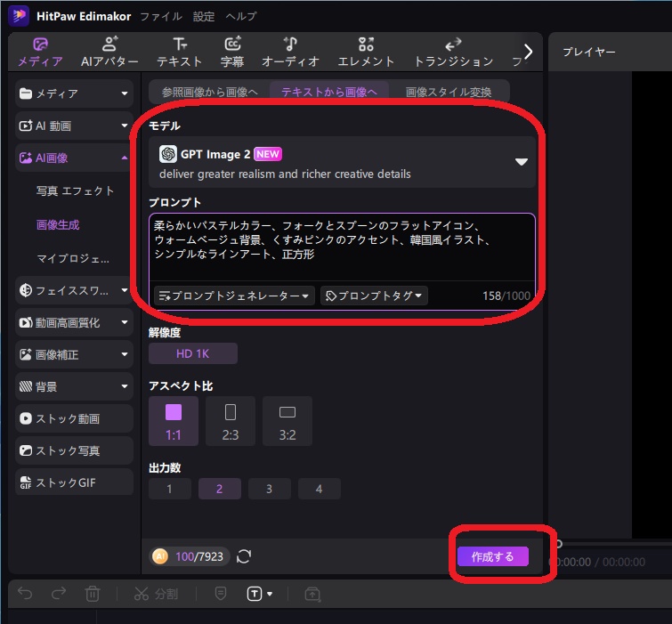The image size is (672, 624).
Task: Open the テキスト tool
Action: tap(180, 53)
